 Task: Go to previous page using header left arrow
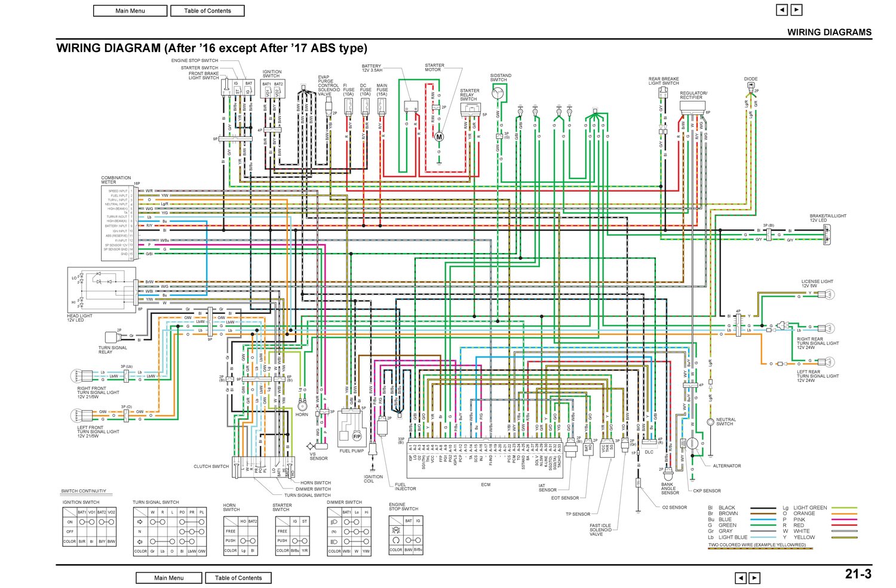pyautogui.click(x=782, y=10)
